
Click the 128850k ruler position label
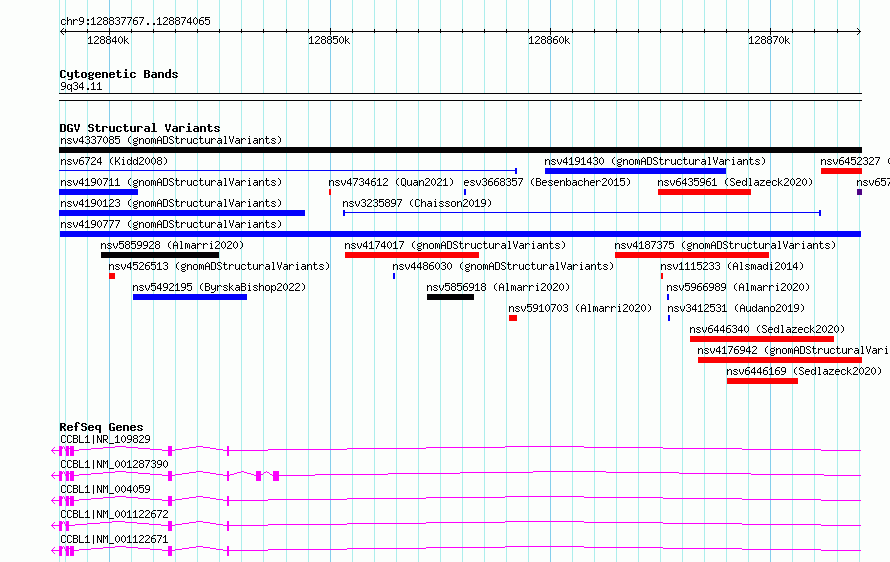[x=329, y=40]
